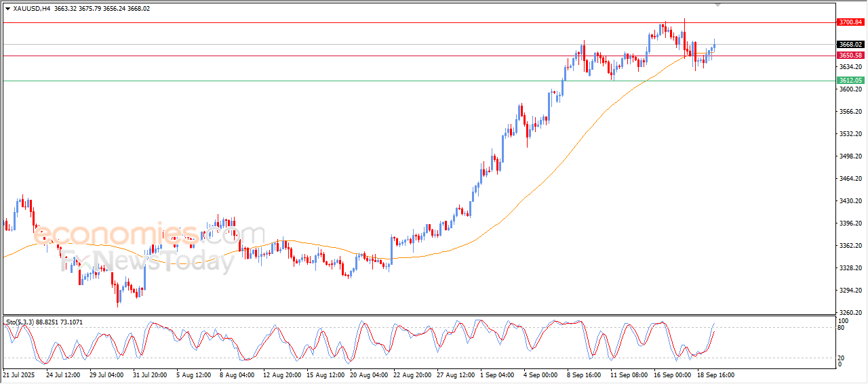Click the 3498.20 price axis label

pyautogui.click(x=850, y=156)
